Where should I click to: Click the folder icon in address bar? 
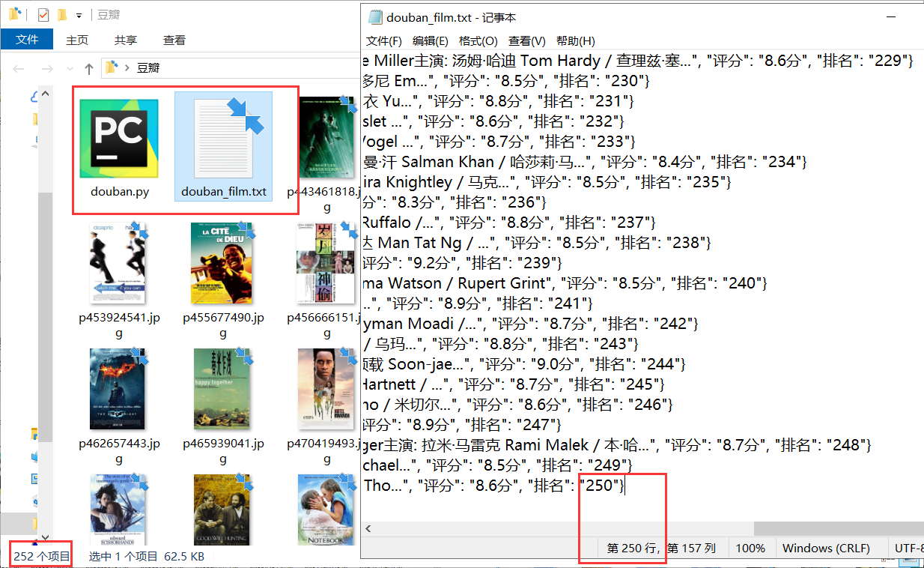pos(112,67)
